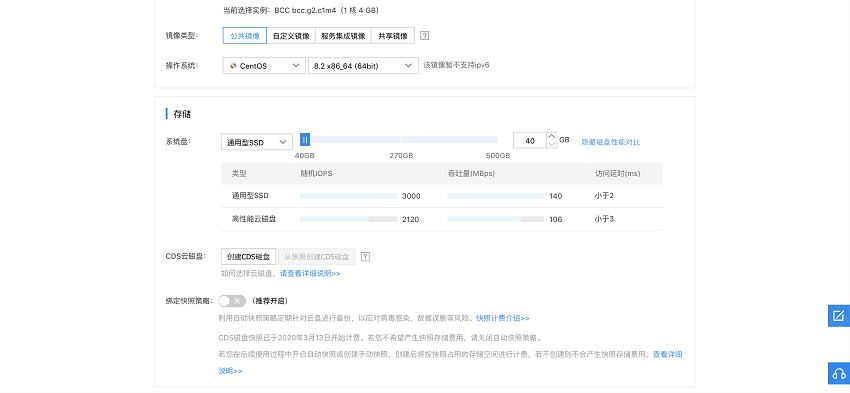Click the 创建CDS磁盘 button
Image resolution: width=850 pixels, height=393 pixels.
248,256
